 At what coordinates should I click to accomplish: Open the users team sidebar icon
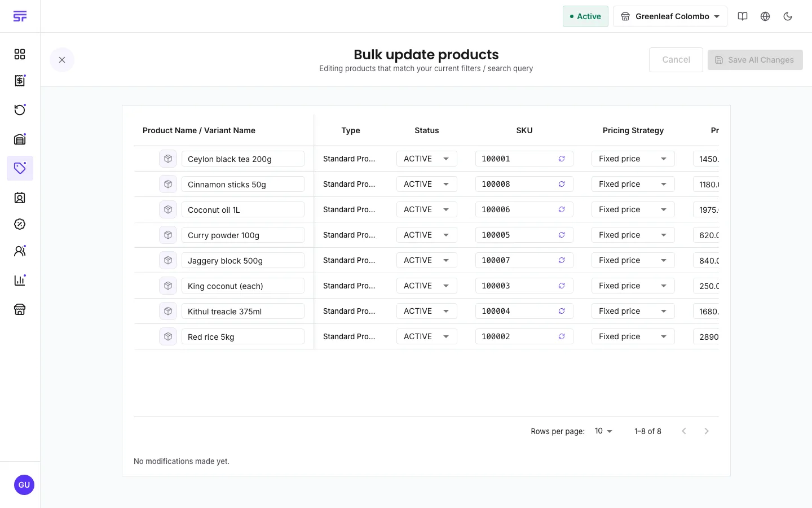coord(20,251)
